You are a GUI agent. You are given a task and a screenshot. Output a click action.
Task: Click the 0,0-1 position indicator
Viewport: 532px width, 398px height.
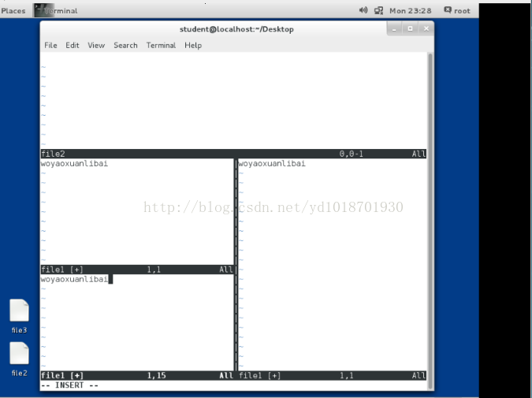(352, 154)
